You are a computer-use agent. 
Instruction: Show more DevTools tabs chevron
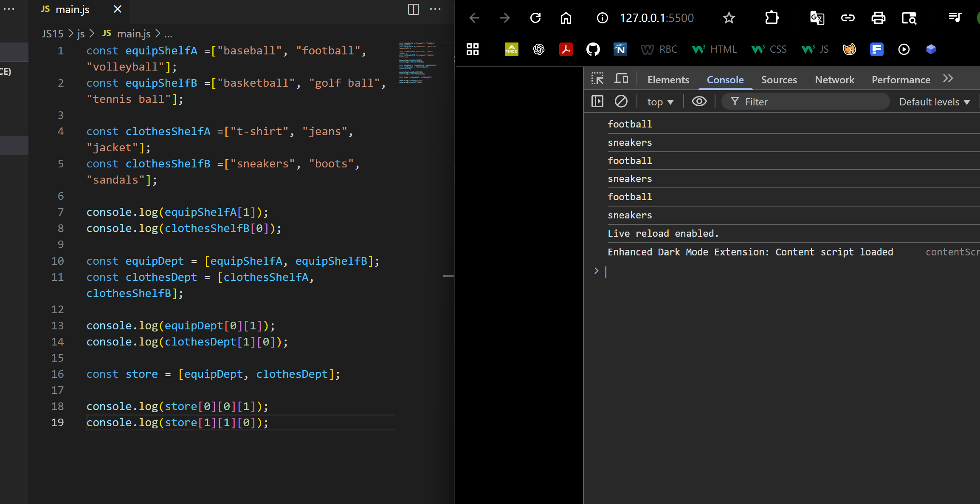coord(948,79)
